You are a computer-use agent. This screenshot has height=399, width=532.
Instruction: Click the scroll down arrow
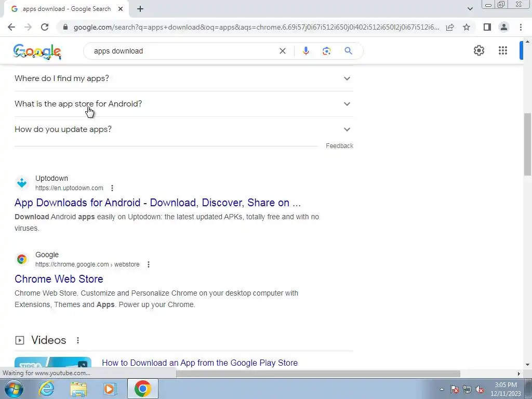[527, 365]
